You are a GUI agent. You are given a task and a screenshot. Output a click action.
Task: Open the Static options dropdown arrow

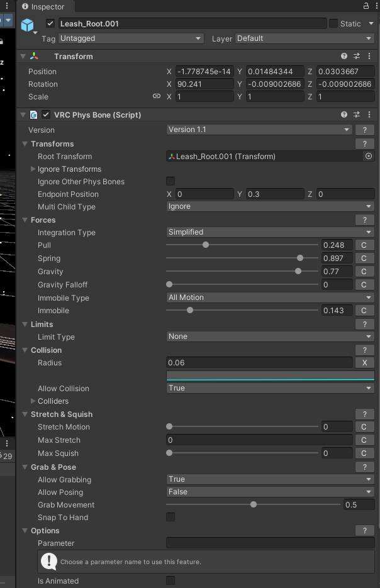pyautogui.click(x=371, y=23)
